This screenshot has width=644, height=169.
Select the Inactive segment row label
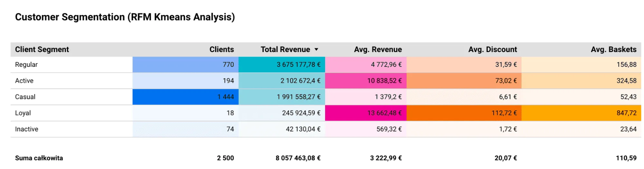[27, 129]
